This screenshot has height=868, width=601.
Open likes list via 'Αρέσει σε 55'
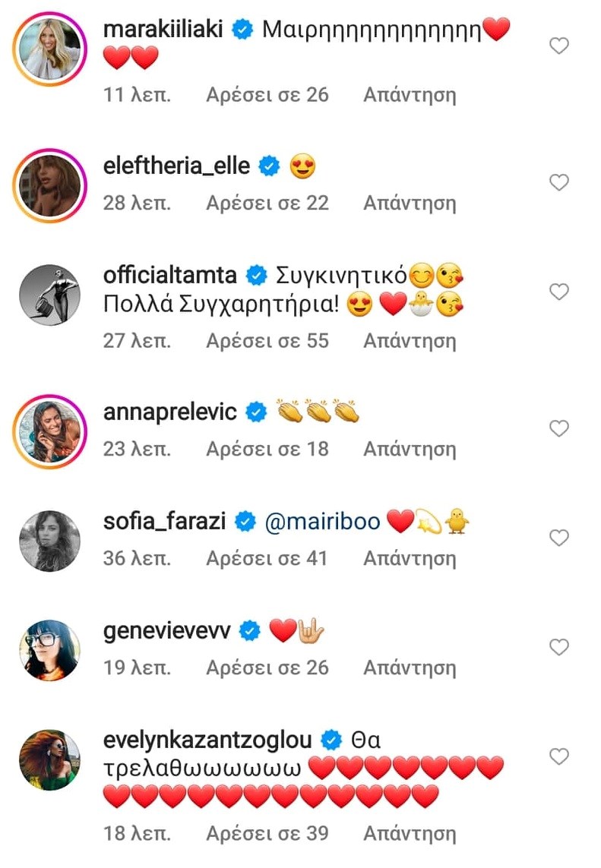[x=267, y=340]
